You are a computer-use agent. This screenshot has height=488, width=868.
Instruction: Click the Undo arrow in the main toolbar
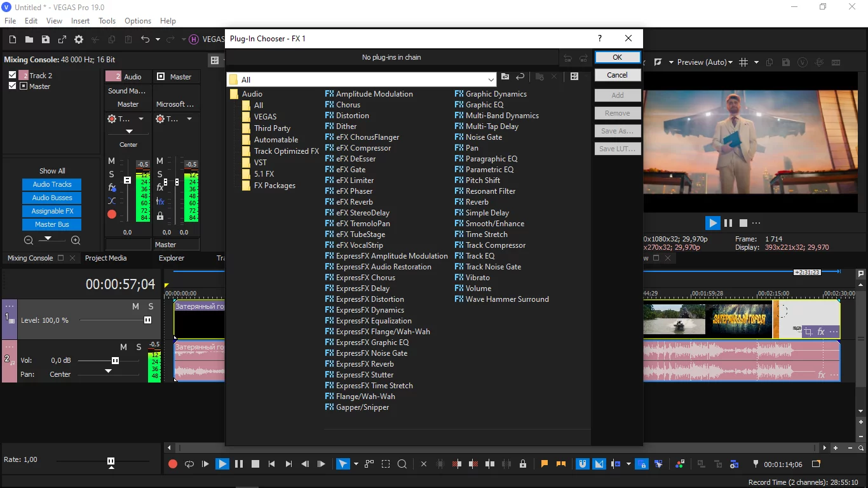click(145, 39)
